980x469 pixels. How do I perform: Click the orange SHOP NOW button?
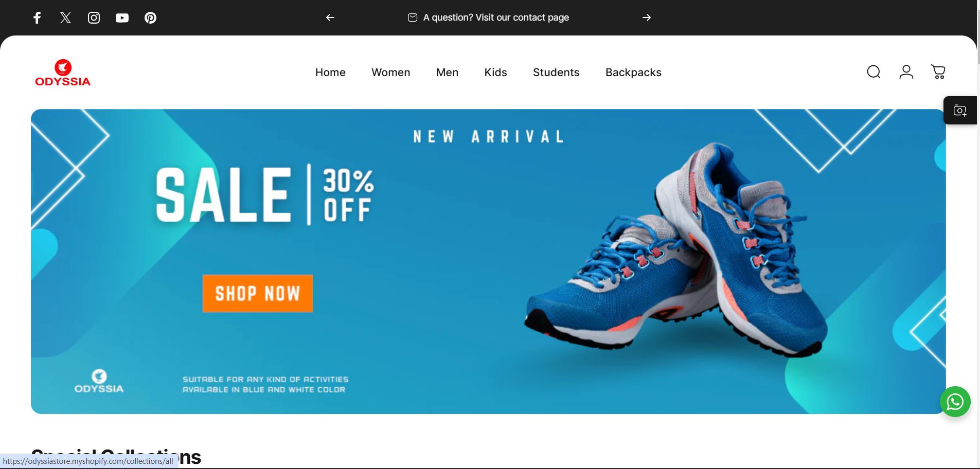point(258,293)
